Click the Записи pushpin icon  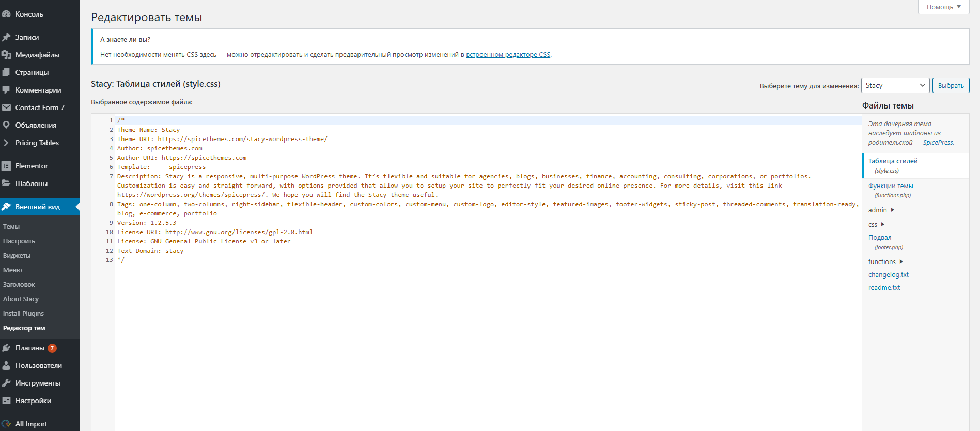(x=6, y=37)
